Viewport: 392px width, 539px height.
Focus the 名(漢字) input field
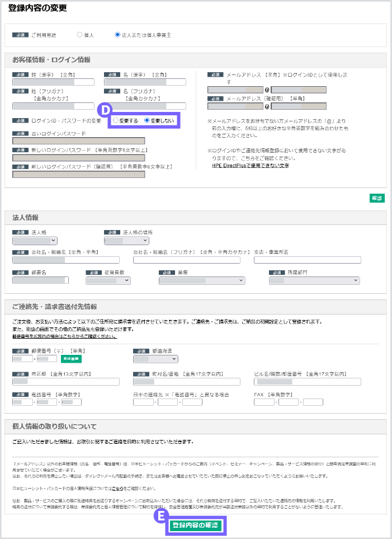point(145,82)
